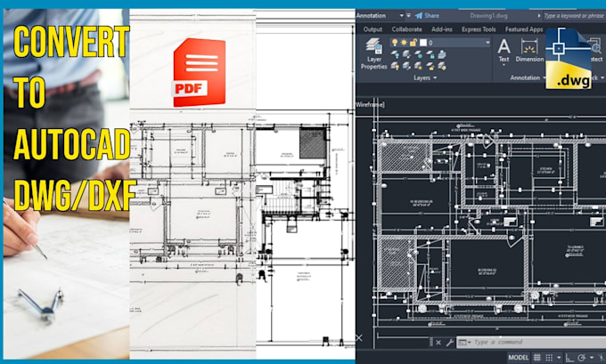The image size is (606, 364).
Task: Open the Express Tools ribbon tab
Action: pos(479,29)
